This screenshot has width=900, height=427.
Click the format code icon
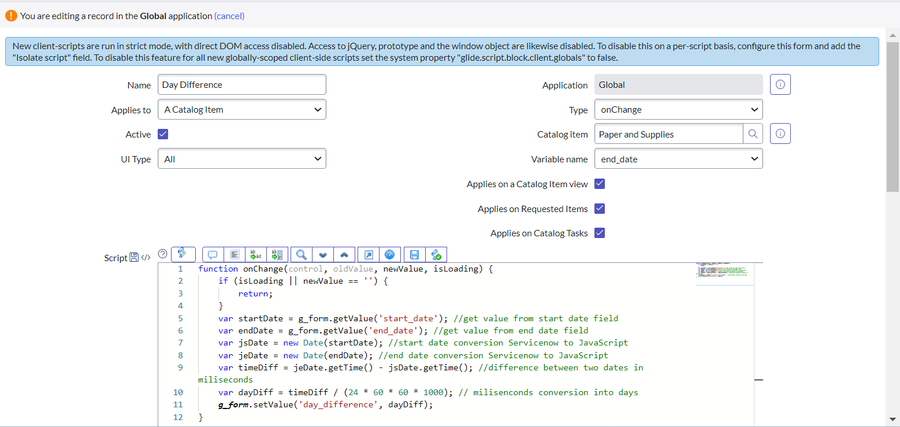tap(234, 254)
